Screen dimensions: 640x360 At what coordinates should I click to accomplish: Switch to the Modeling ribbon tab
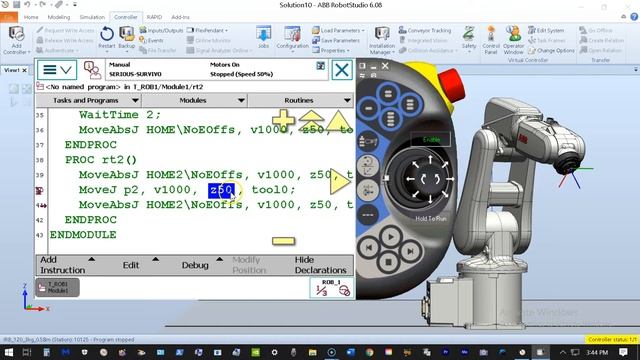coord(59,17)
